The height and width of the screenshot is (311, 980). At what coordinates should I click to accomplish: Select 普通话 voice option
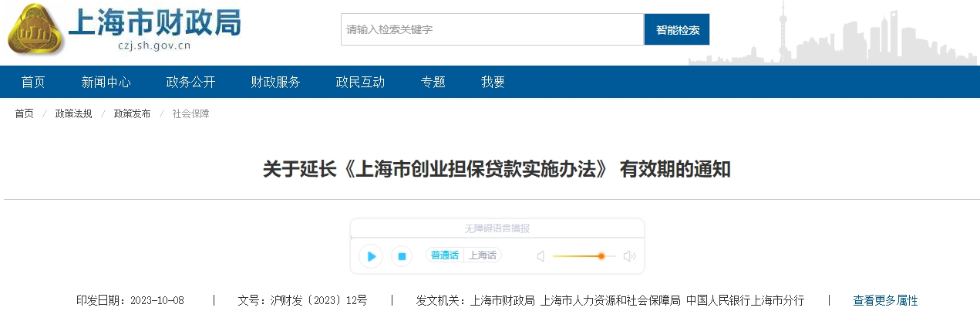click(445, 255)
